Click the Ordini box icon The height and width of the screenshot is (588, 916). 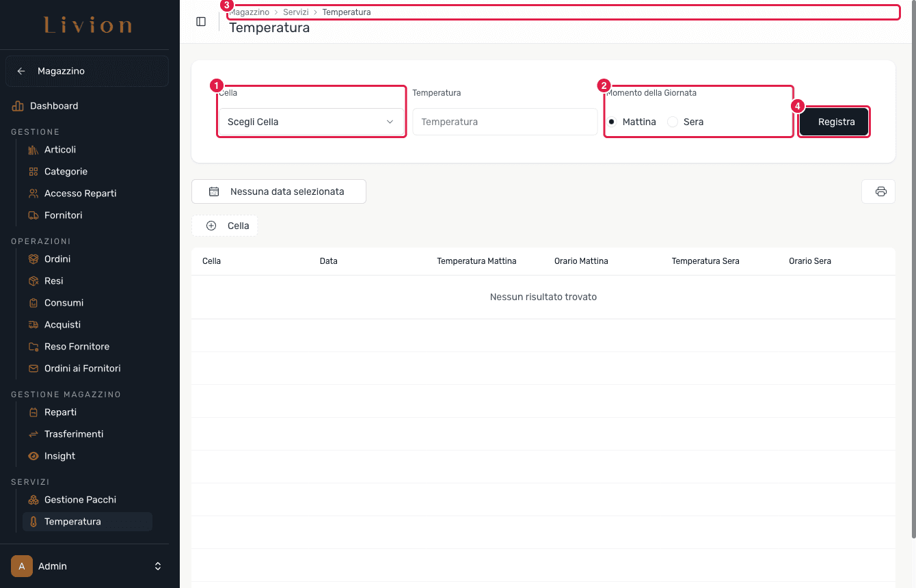pos(33,259)
